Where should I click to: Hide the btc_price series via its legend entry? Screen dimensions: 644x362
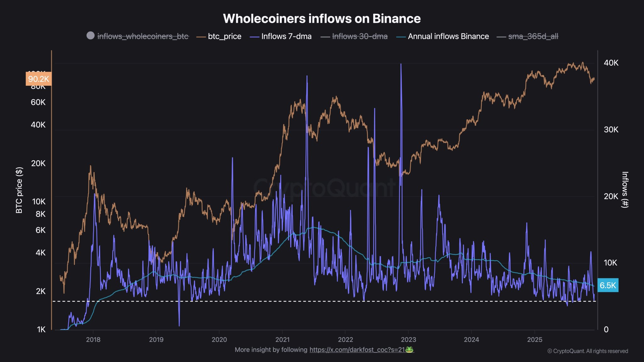pyautogui.click(x=224, y=36)
